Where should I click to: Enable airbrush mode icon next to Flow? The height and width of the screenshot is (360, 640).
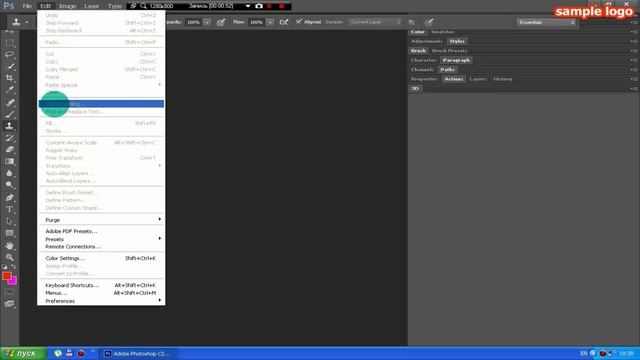tap(284, 22)
